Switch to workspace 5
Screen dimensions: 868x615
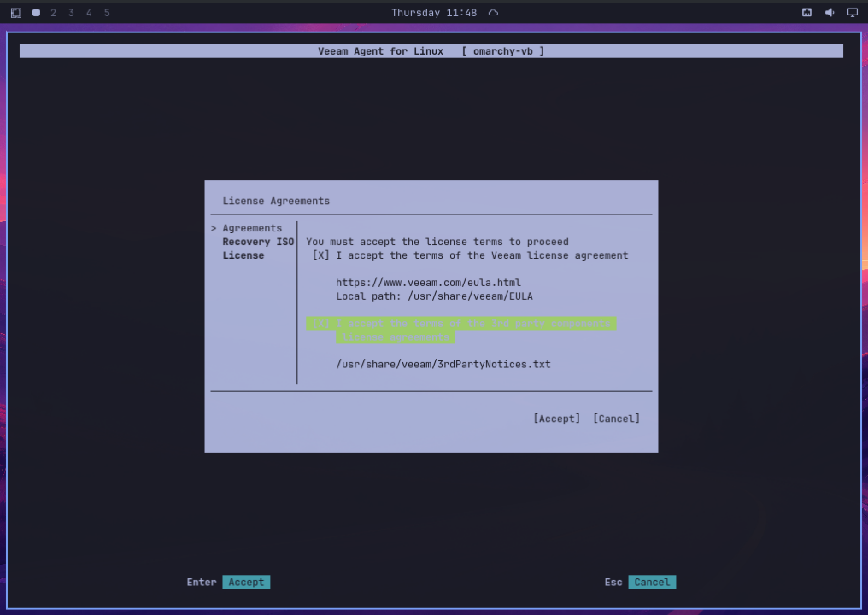coord(107,13)
